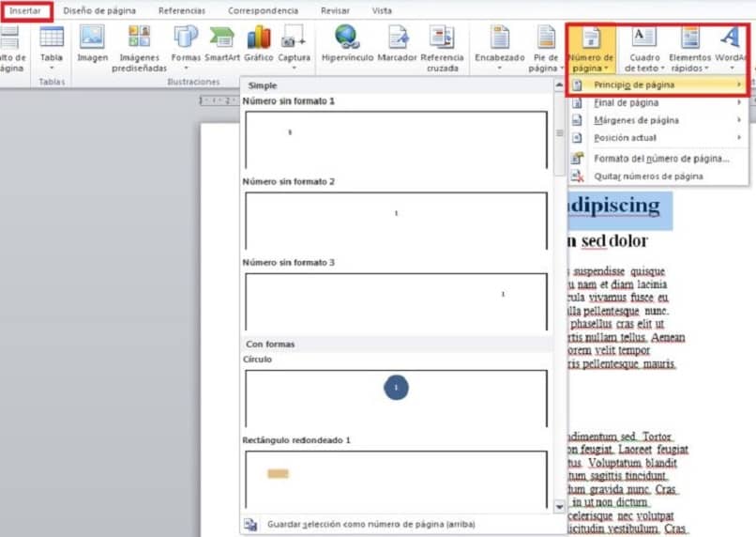Choose Formato del número de página
This screenshot has height=537, width=756.
(658, 159)
